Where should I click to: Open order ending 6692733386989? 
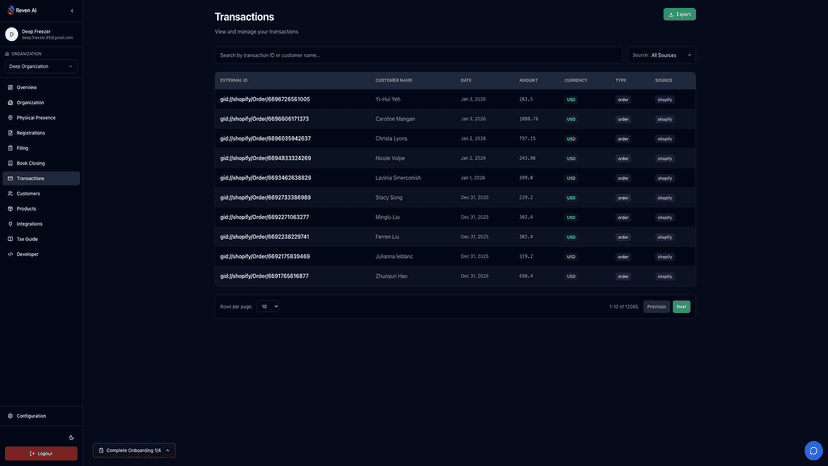(266, 198)
